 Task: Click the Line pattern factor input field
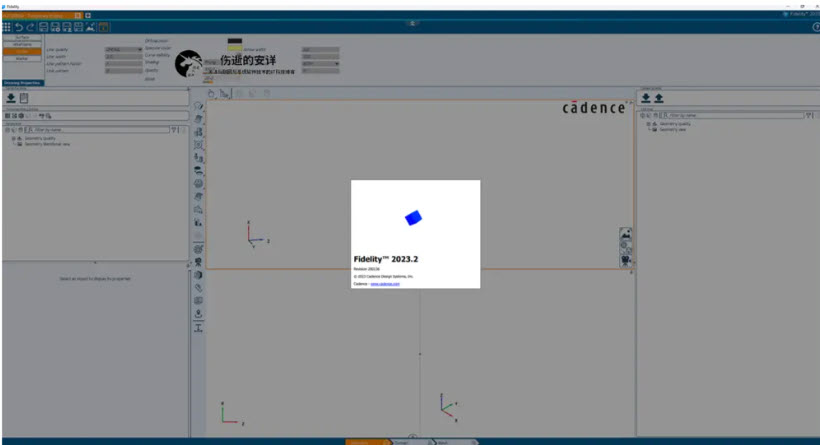coord(123,64)
